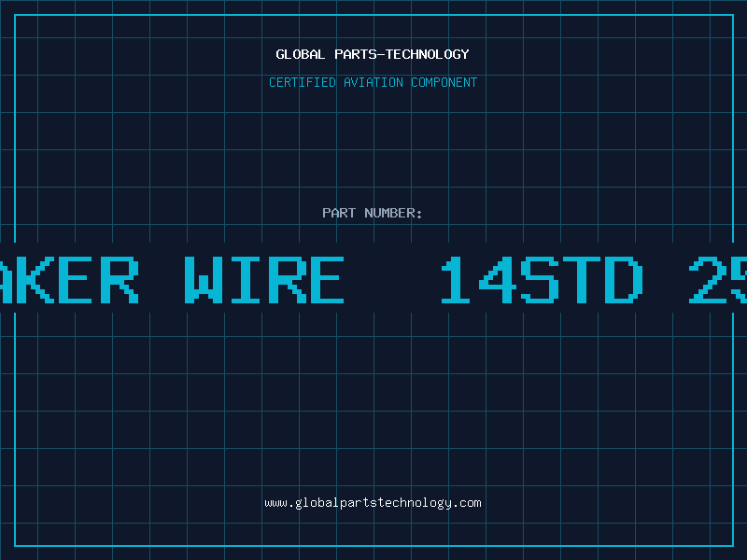
Task: Click the digit 1 in 14STD
Action: pos(455,280)
